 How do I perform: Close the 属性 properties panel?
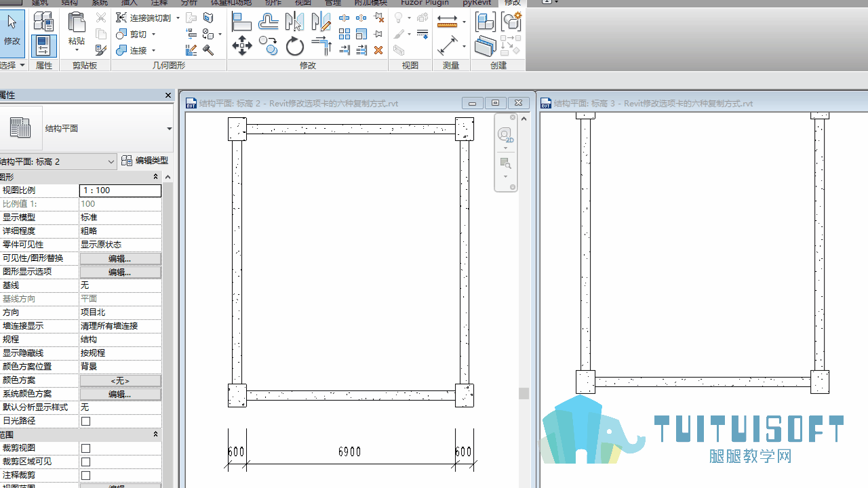click(168, 96)
